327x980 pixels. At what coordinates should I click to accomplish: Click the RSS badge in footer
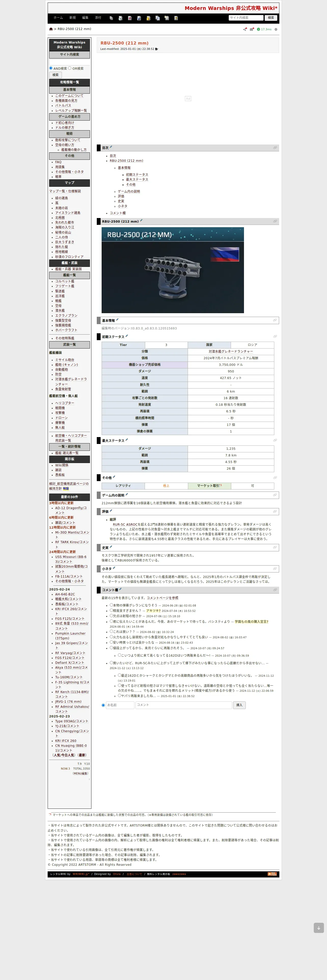[272, 874]
